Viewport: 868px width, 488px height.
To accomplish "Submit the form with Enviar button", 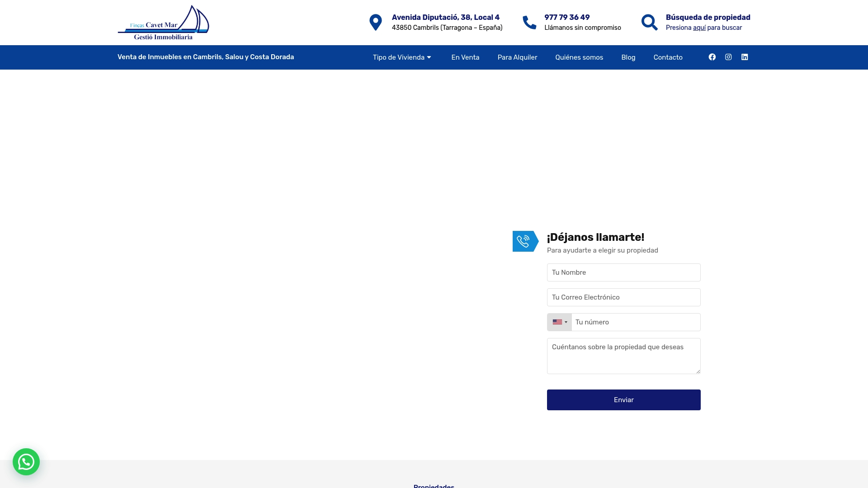I will tap(624, 400).
